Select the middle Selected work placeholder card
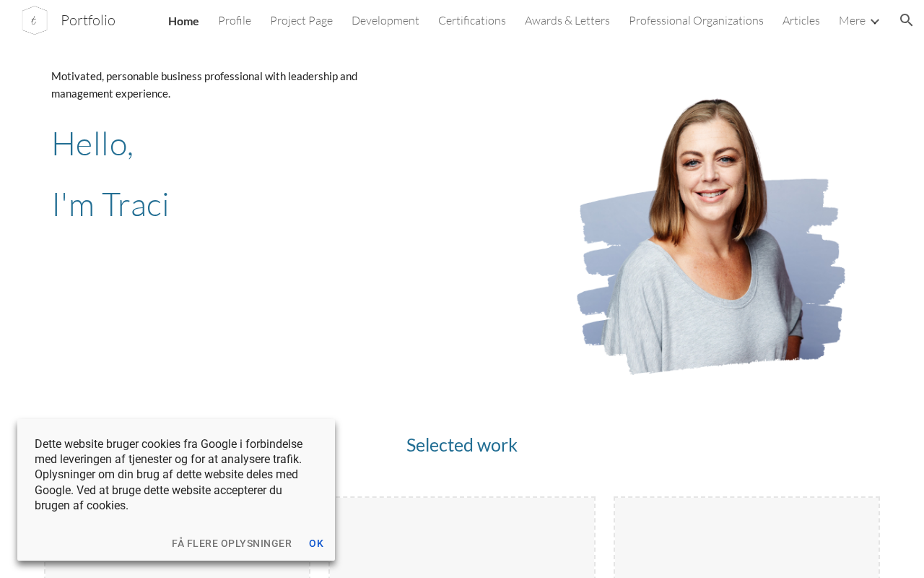Screen dimensions: 924x578 462,538
